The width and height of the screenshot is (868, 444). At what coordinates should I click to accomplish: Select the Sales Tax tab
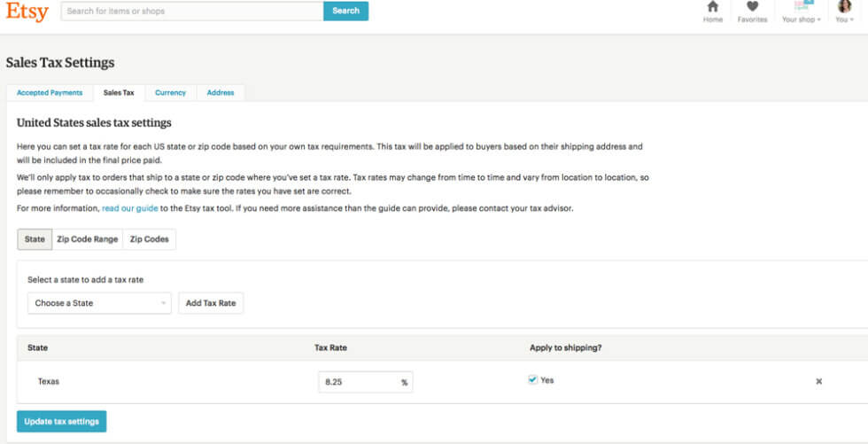(x=119, y=92)
